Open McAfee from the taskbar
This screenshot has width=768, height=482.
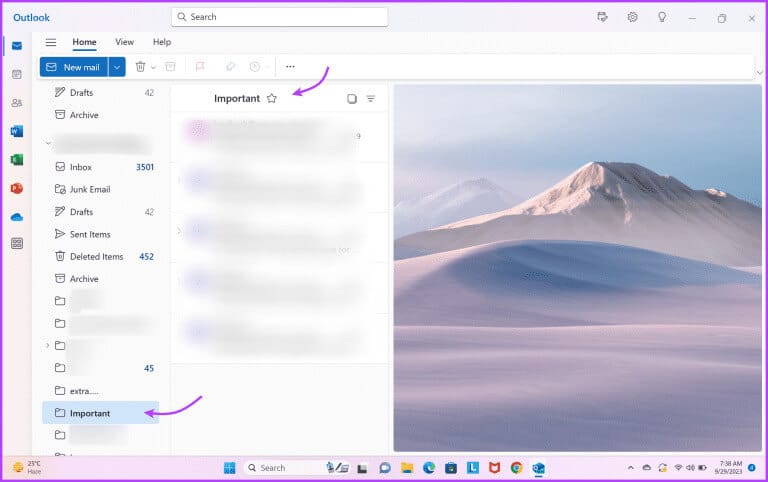495,468
